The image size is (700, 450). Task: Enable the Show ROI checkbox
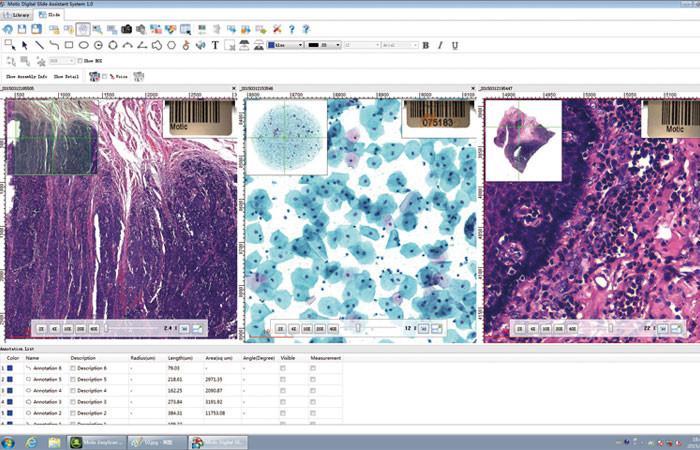pyautogui.click(x=81, y=61)
